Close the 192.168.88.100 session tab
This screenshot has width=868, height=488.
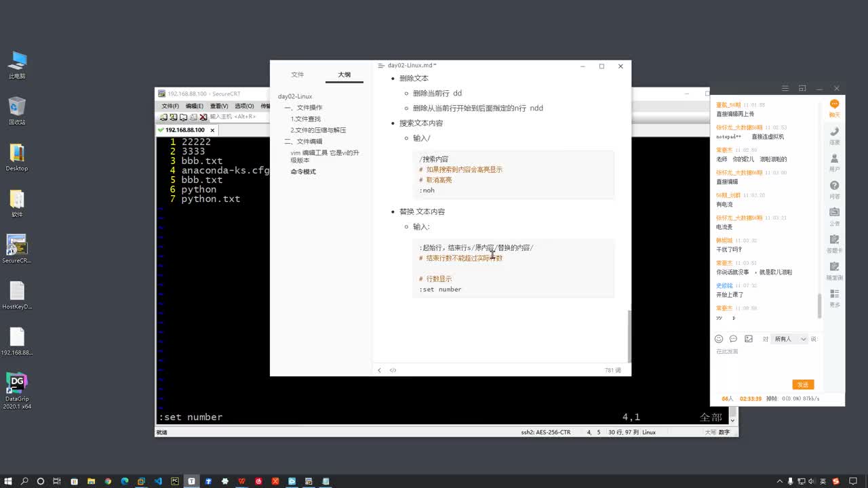coord(212,130)
